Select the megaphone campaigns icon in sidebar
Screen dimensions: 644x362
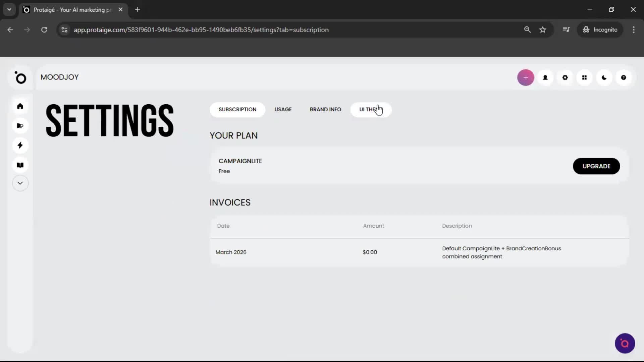coord(20,126)
